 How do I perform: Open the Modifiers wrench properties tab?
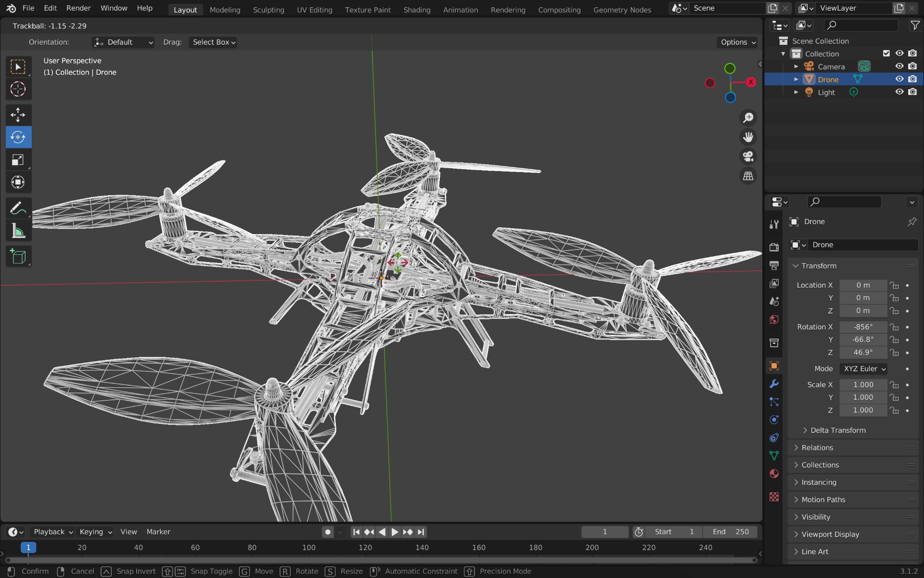click(774, 384)
